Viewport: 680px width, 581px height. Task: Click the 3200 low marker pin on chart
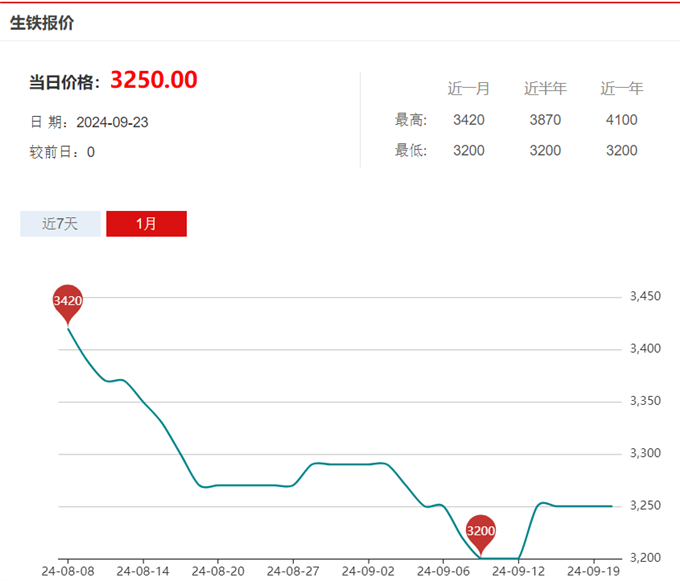pos(481,530)
